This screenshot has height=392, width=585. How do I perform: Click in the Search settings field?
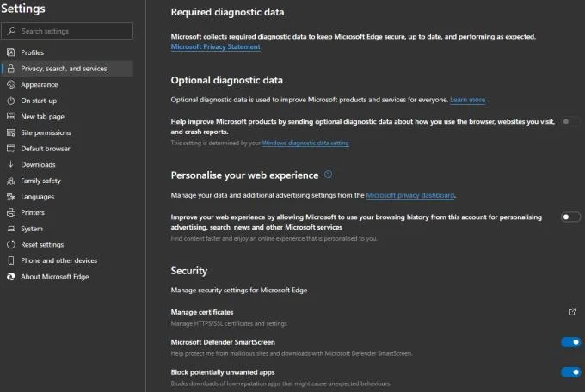(x=67, y=31)
